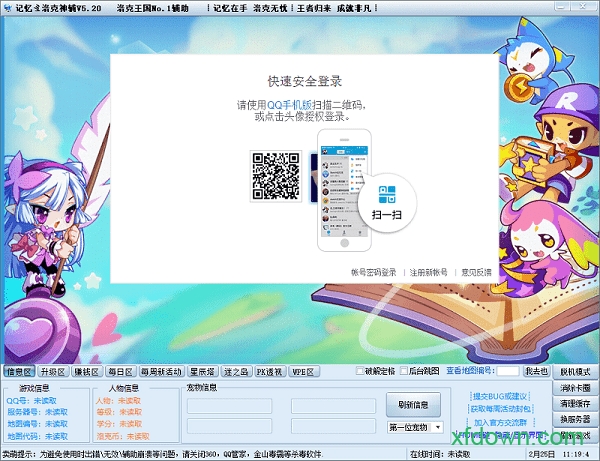Open the PK透视 tab
The width and height of the screenshot is (600, 461).
click(270, 371)
